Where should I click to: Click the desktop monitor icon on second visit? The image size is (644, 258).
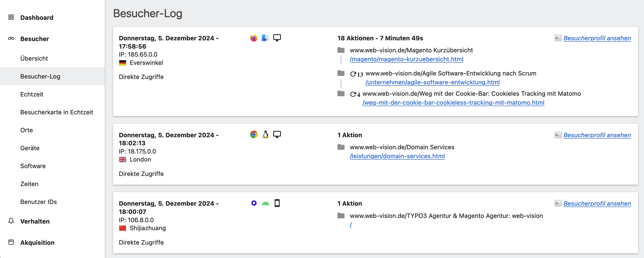[277, 134]
